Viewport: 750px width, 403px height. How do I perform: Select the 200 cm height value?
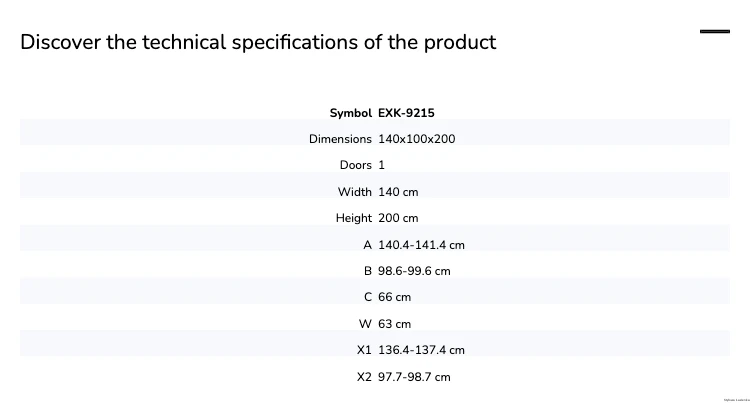[x=398, y=218]
